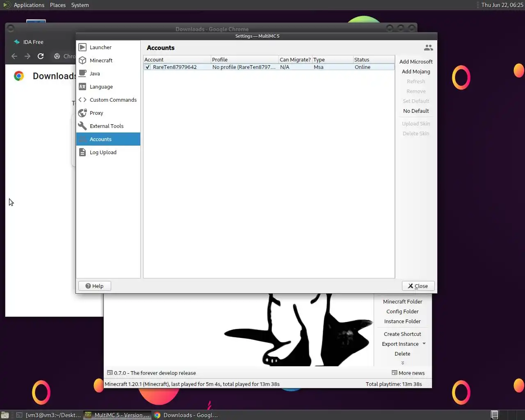Expand more instance actions chevron below Delete
The image size is (525, 420).
402,363
